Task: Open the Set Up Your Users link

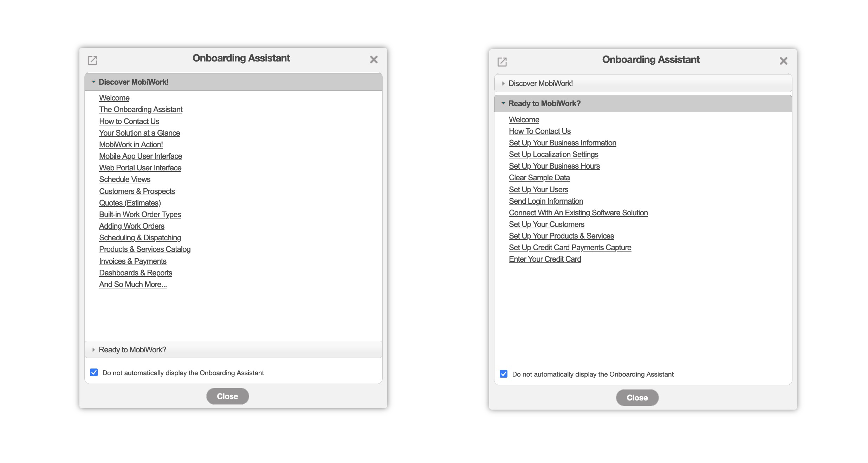Action: coord(538,189)
